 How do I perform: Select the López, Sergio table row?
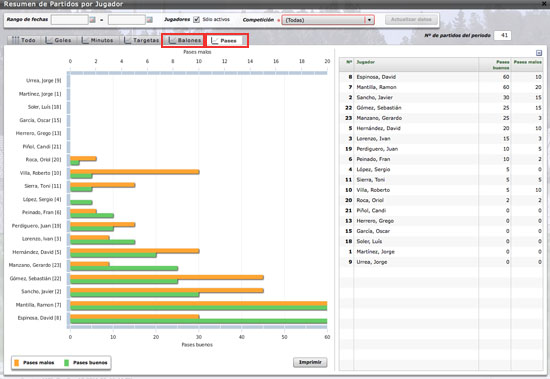(441, 169)
